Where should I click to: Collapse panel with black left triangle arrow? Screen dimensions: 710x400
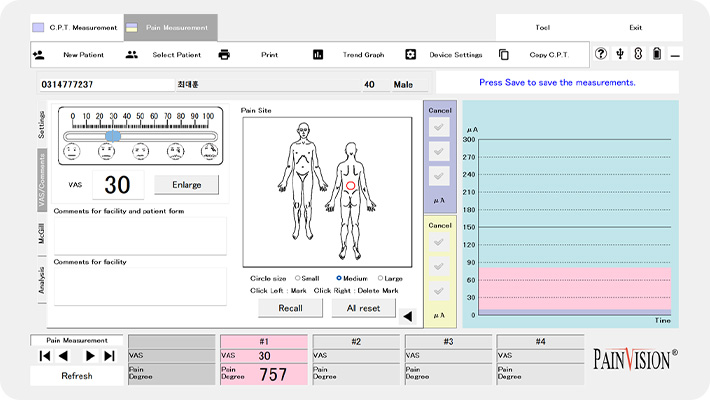pos(407,317)
